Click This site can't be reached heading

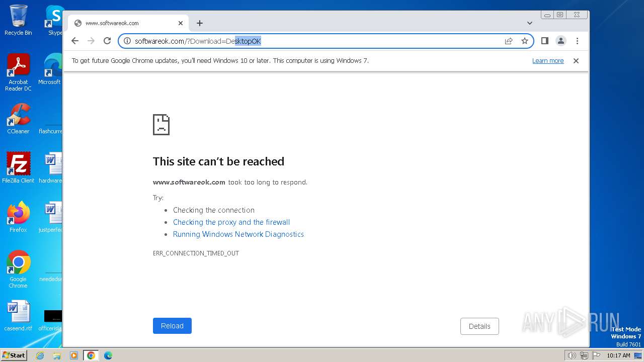(x=218, y=161)
